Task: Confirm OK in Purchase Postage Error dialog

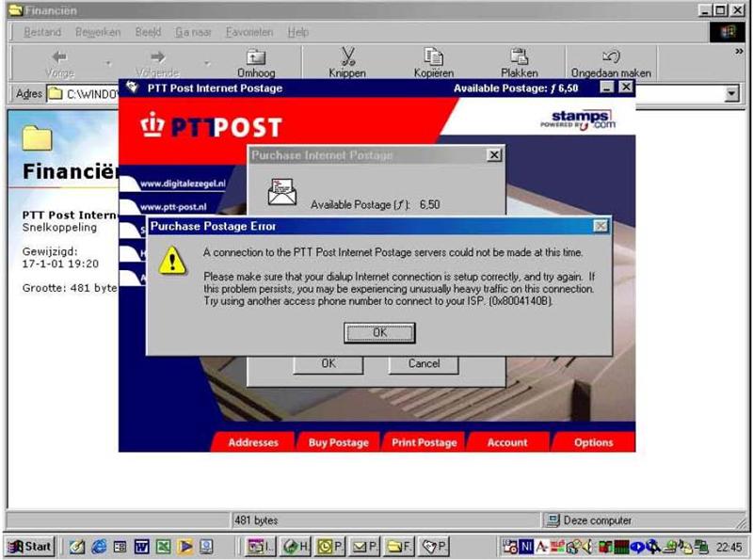Action: point(379,332)
